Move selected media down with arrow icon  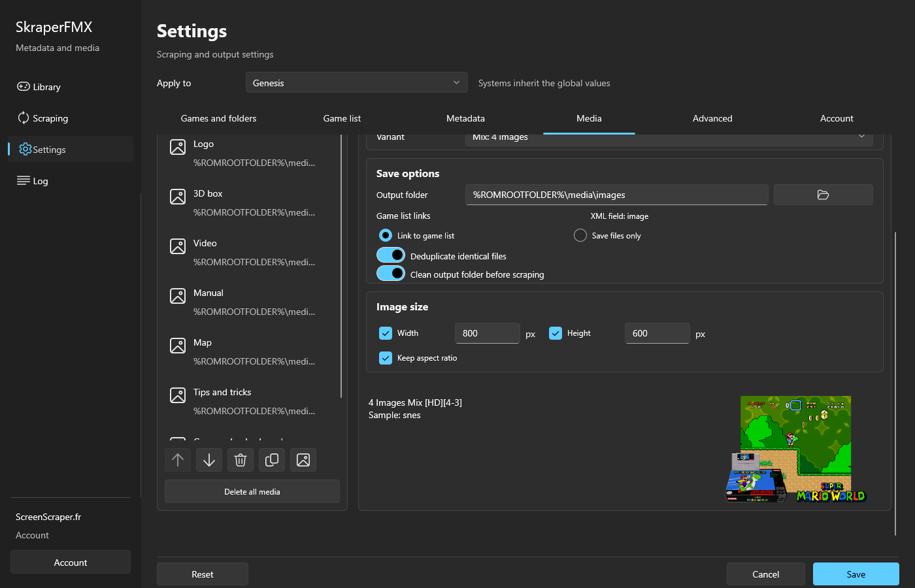(209, 460)
